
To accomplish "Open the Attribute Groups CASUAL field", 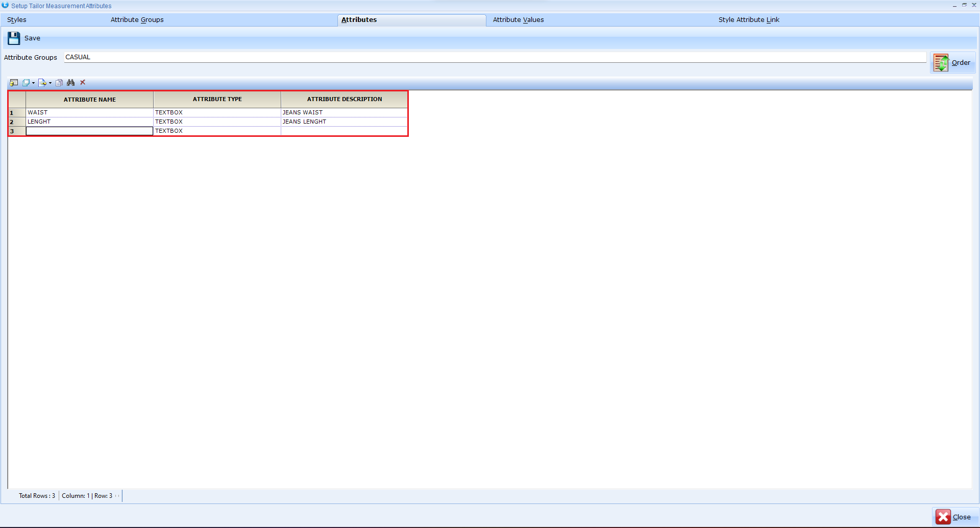I will click(494, 57).
